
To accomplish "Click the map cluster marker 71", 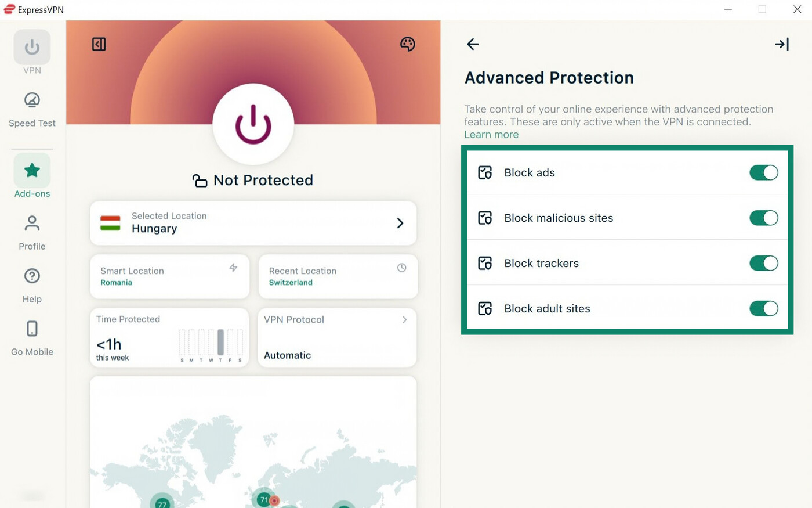I will (x=264, y=499).
